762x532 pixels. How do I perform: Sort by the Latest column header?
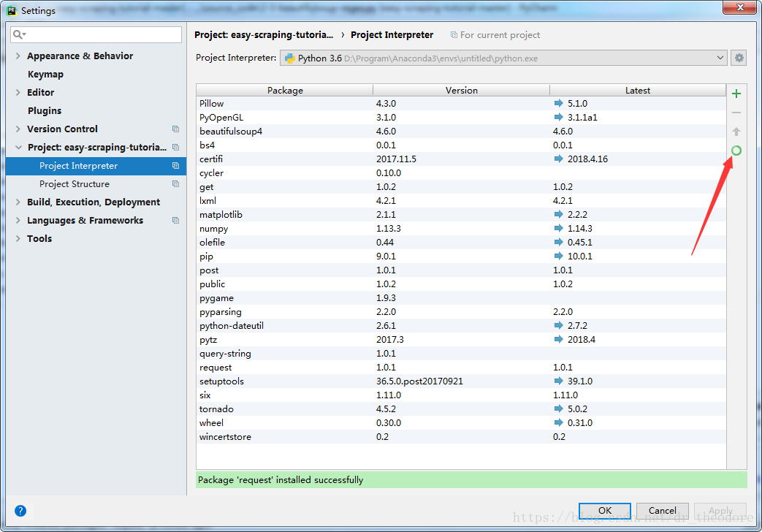tap(638, 91)
